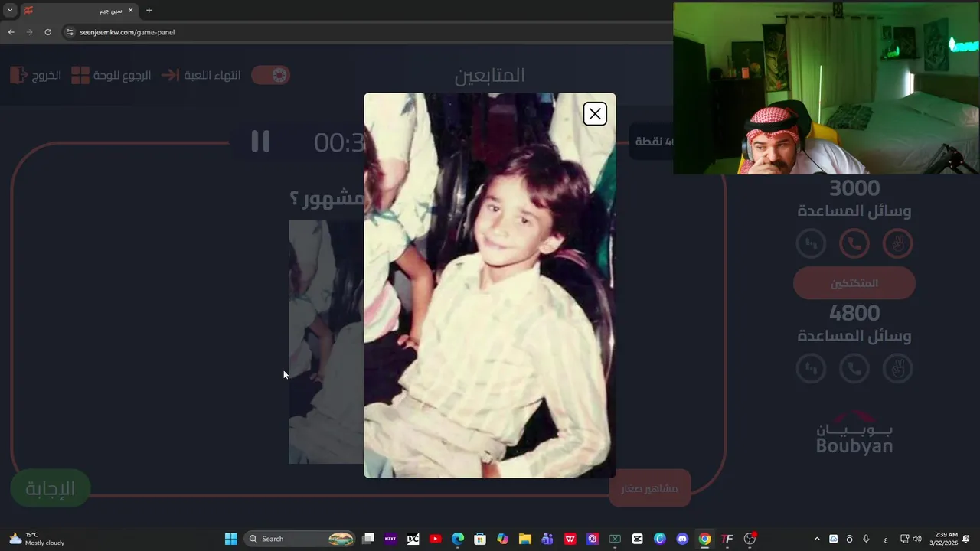Go back in browser history

pyautogui.click(x=11, y=32)
